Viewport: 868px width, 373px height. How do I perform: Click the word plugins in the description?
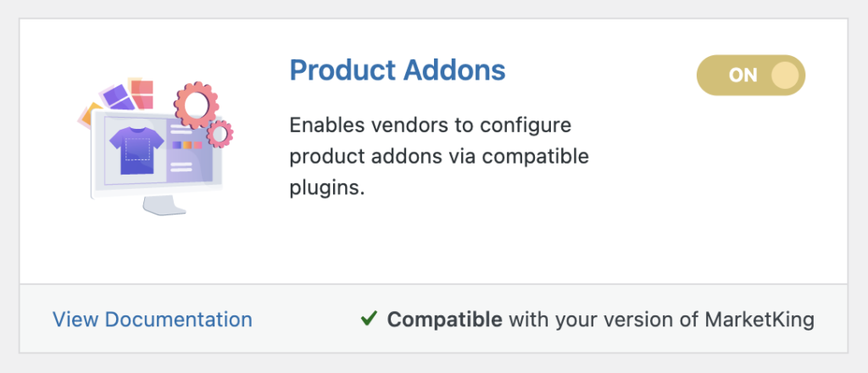coord(327,188)
